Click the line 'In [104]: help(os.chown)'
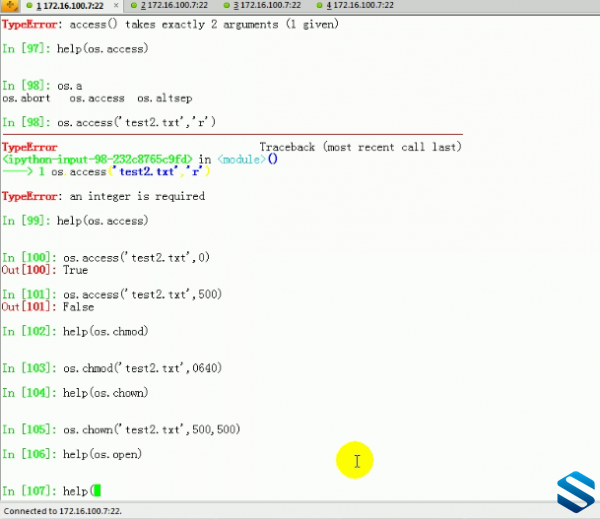Viewport: 600px width, 519px height. coord(75,393)
